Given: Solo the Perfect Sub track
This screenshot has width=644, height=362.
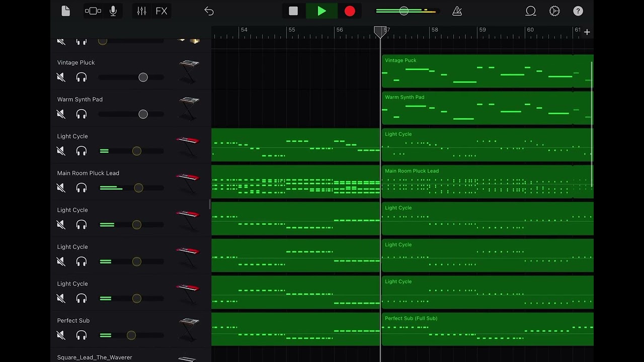Looking at the screenshot, I should tap(81, 335).
